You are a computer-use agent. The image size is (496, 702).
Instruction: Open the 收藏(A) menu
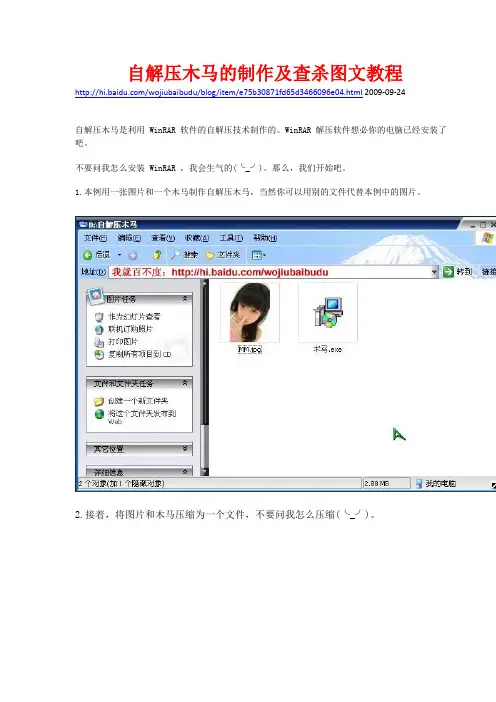pyautogui.click(x=197, y=238)
